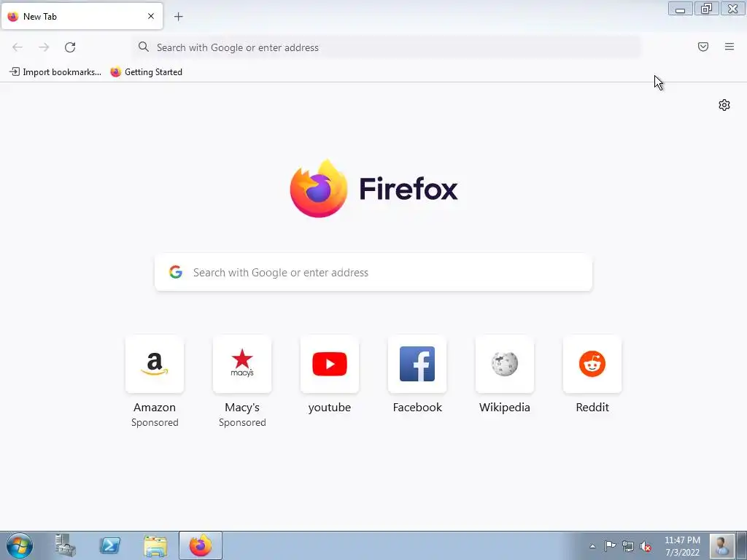747x560 pixels.
Task: Open the Amazon sponsored shortcut tile
Action: (155, 365)
